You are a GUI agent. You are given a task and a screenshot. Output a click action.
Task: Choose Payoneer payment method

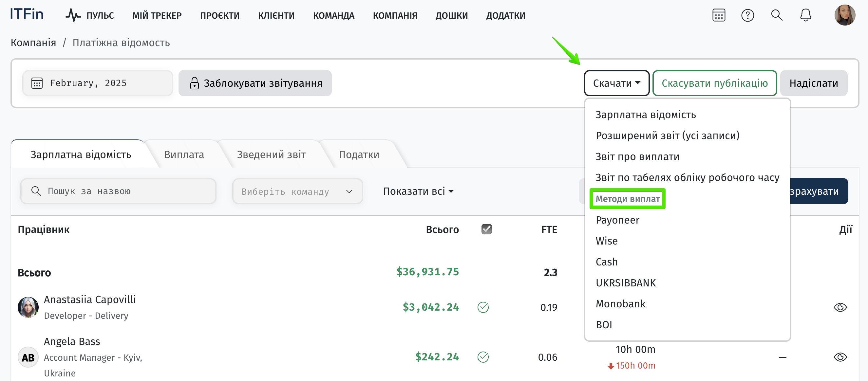tap(617, 220)
